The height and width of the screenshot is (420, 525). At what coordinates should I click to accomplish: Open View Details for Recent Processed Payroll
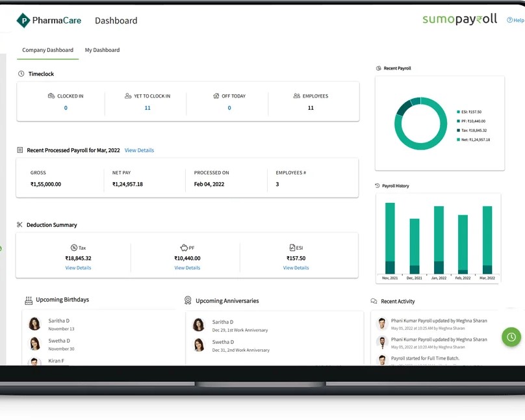(x=139, y=150)
